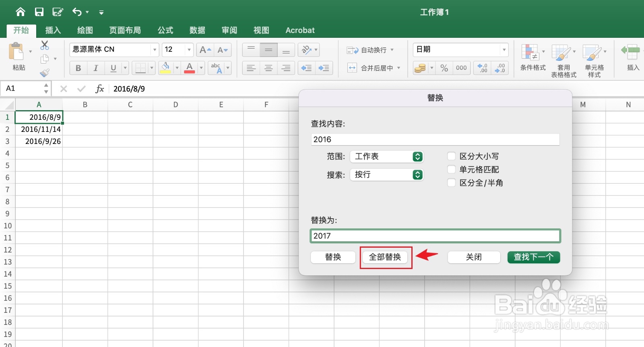
Task: Click the red font color A
Action: pos(190,68)
